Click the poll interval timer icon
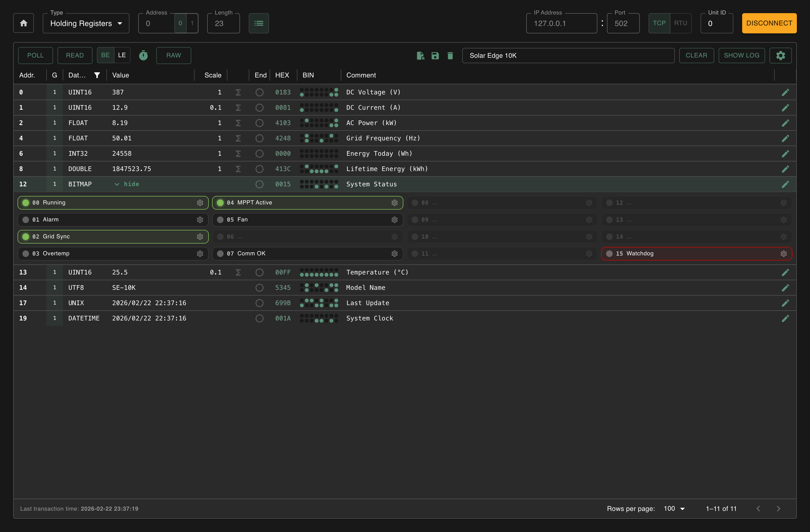This screenshot has height=532, width=810. click(x=143, y=55)
